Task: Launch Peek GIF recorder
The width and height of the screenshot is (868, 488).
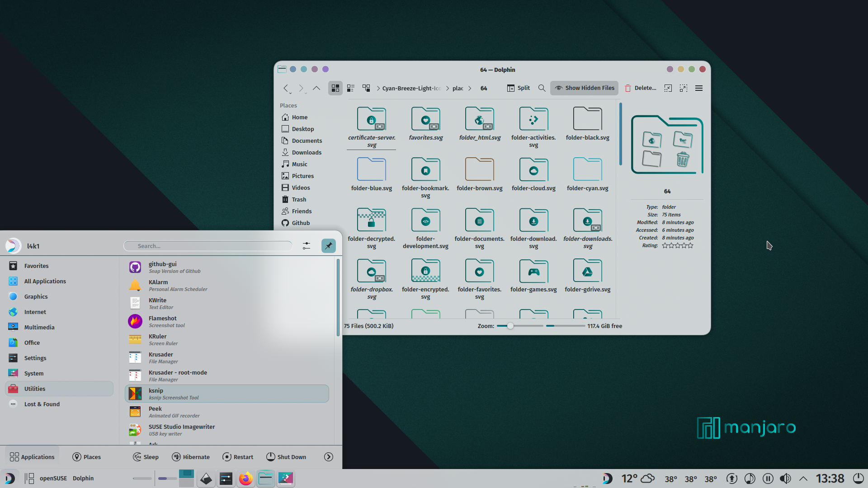Action: (227, 412)
